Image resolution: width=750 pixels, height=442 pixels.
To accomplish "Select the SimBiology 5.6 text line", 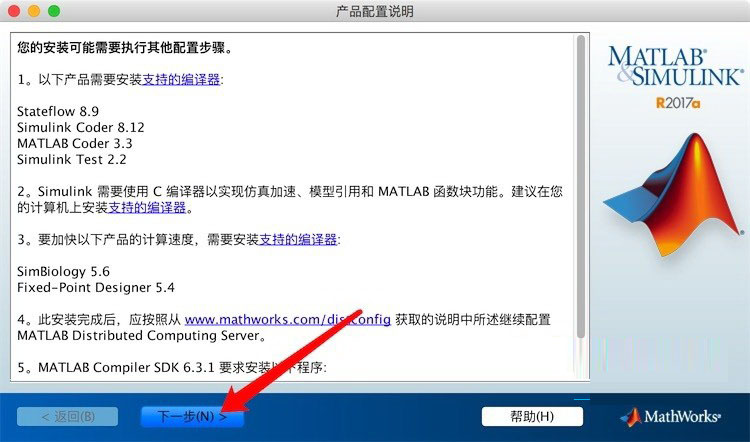I will (63, 272).
